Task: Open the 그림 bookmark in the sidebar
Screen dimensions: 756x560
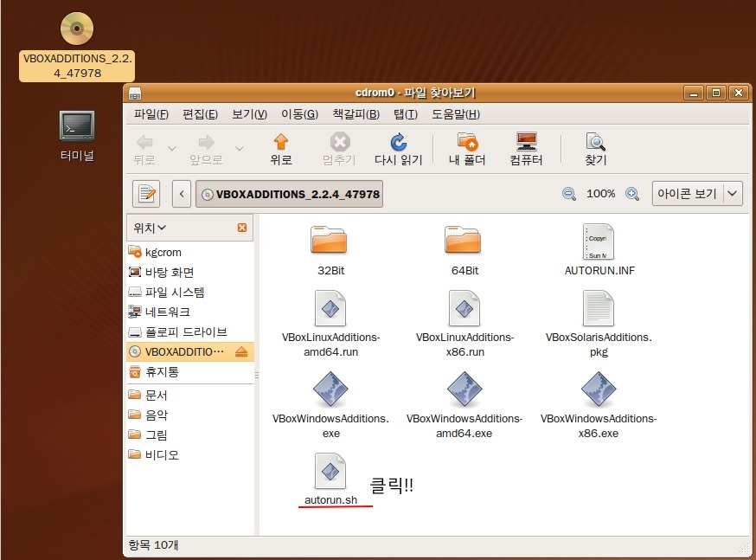Action: 190,435
